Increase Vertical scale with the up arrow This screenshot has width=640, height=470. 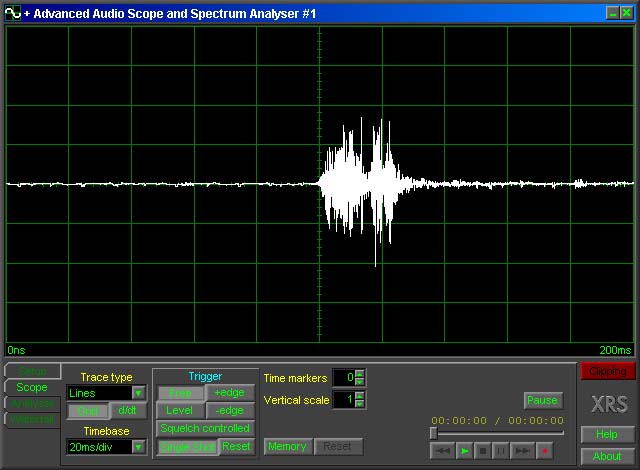(x=360, y=395)
